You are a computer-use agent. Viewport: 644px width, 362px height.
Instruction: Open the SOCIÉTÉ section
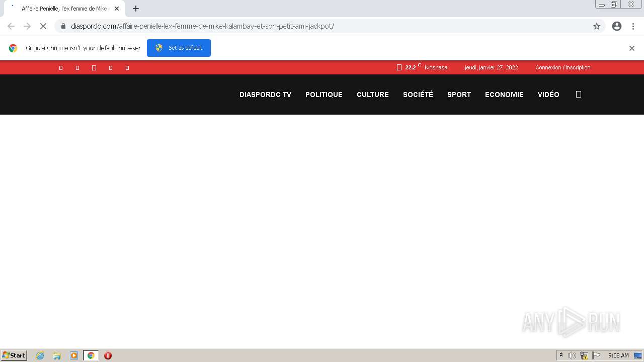[418, 95]
